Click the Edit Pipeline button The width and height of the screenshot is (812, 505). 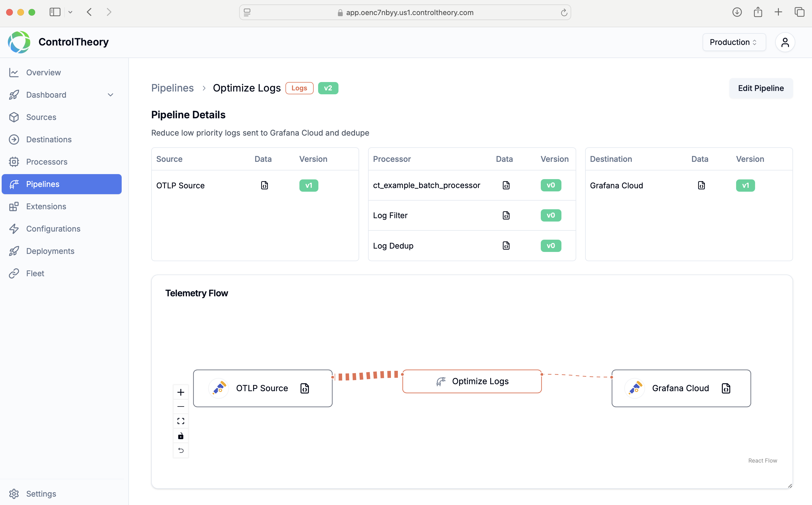pos(761,88)
